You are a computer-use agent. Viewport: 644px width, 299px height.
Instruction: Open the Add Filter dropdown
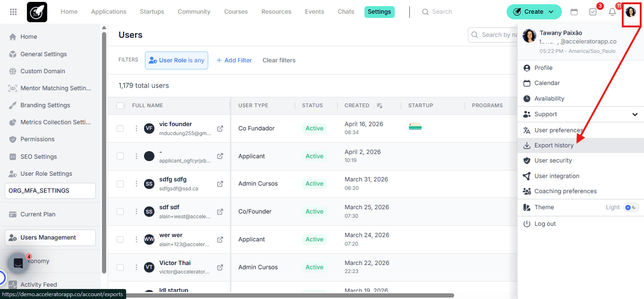234,60
